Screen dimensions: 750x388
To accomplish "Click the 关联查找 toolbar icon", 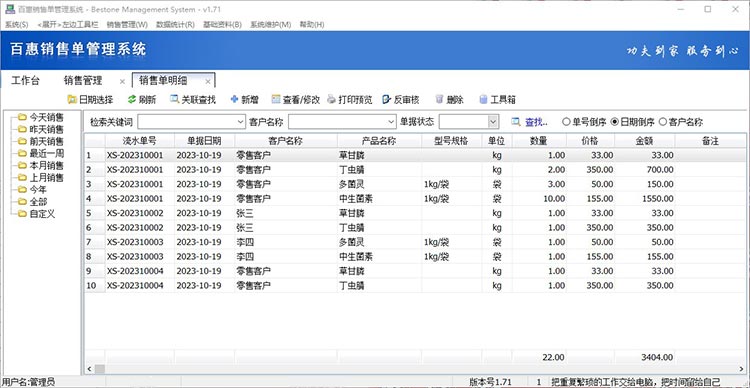I will [x=174, y=100].
